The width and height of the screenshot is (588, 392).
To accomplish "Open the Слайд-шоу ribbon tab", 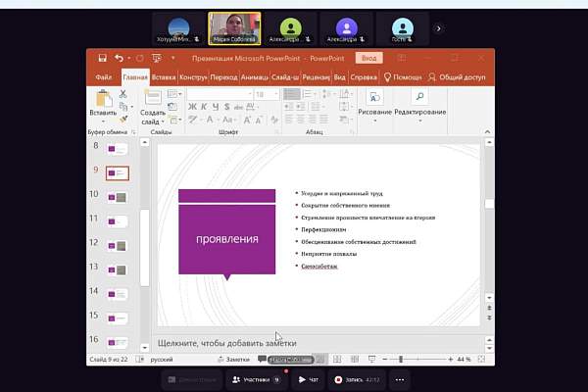I will coord(285,77).
